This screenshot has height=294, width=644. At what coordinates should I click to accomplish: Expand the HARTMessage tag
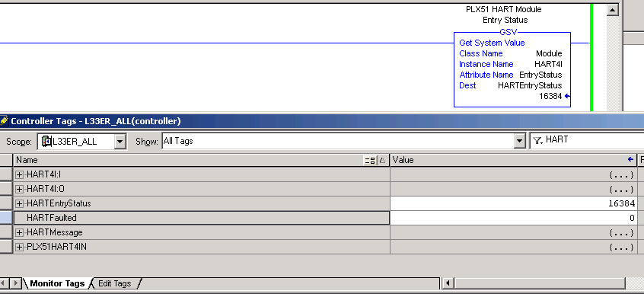[x=19, y=232]
